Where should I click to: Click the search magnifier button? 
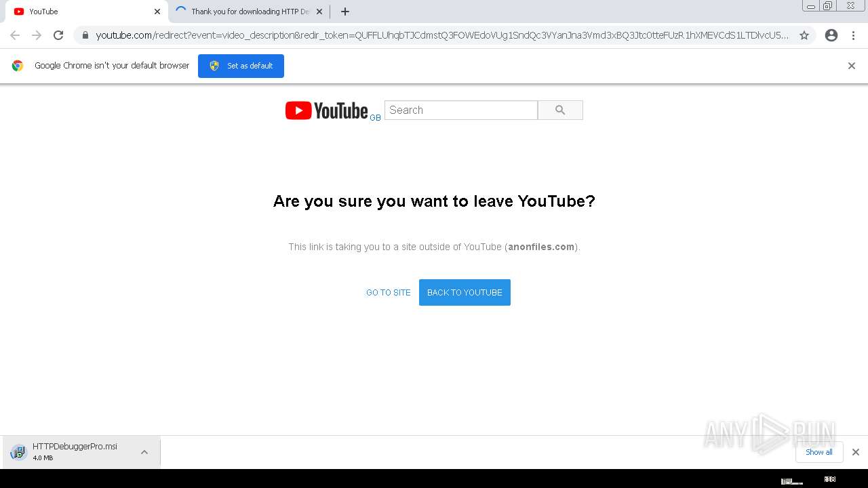pos(560,110)
